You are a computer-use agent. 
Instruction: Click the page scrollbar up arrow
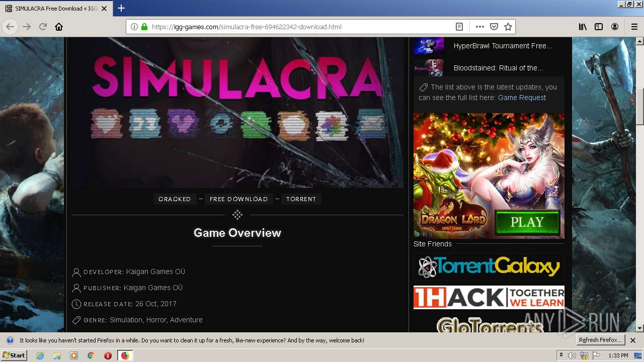point(640,41)
